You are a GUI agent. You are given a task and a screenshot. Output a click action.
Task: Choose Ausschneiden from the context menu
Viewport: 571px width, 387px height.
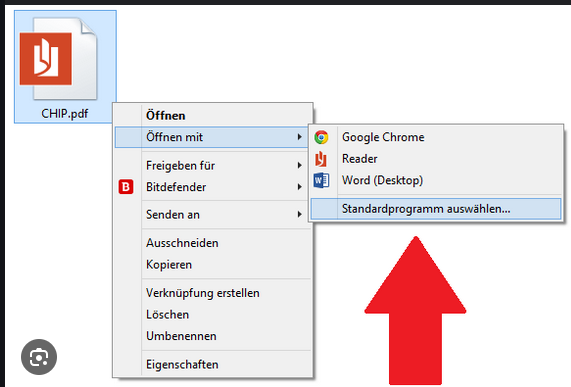(213, 243)
